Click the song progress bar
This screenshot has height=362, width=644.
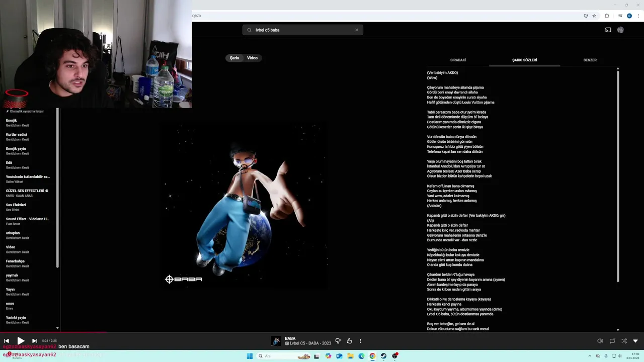[x=322, y=332]
